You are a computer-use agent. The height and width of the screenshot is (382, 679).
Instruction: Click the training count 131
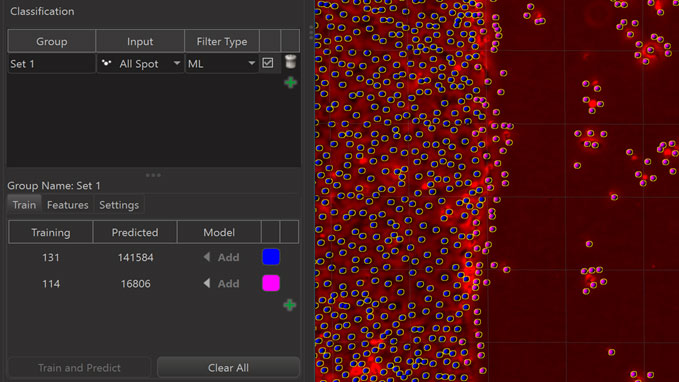coord(51,258)
